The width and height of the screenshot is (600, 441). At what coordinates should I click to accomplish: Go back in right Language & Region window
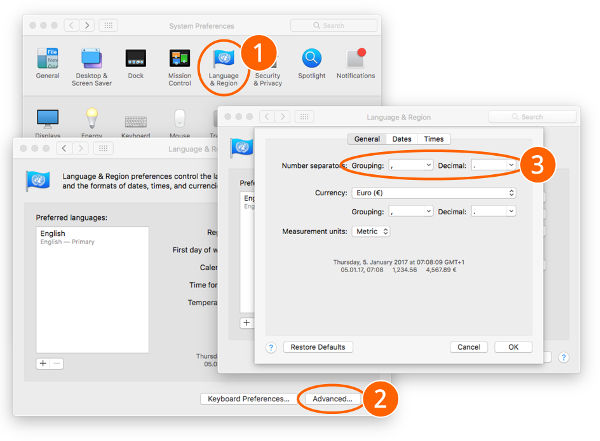267,116
